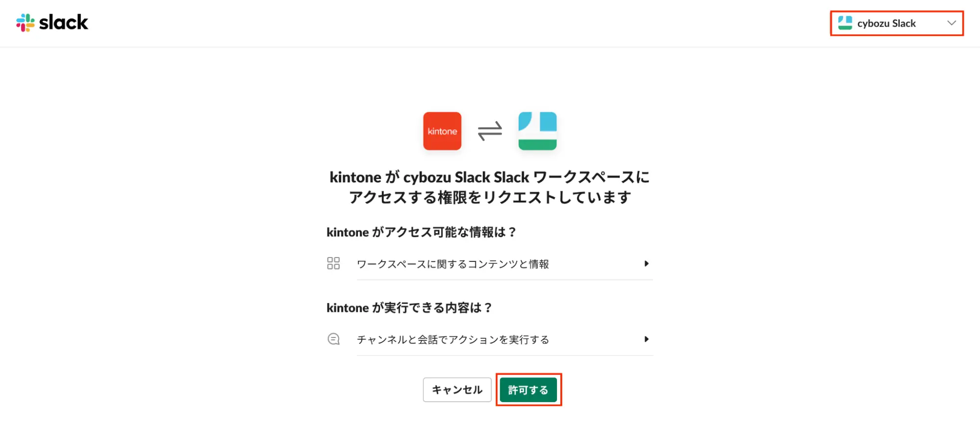
Task: Click the kintone がアクセス可能な情報は？ heading
Action: pyautogui.click(x=422, y=232)
